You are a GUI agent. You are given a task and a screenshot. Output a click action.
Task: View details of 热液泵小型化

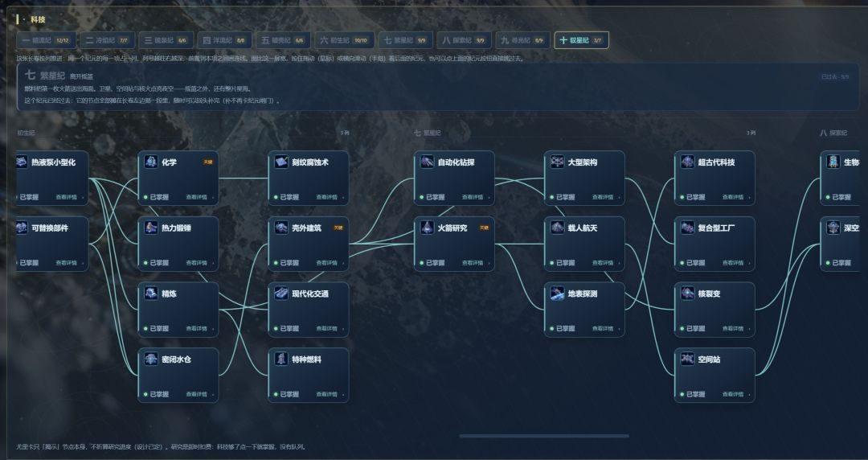[68, 197]
